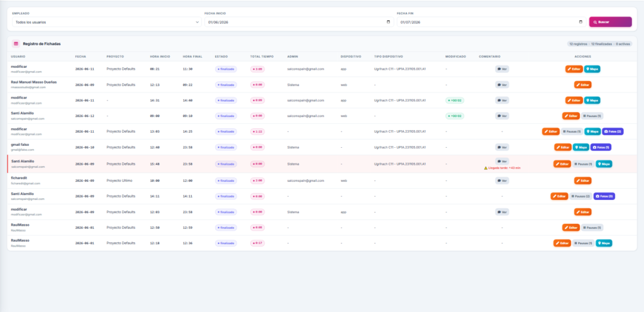The width and height of the screenshot is (644, 312).
Task: Edit the gmail falso entry
Action: coord(563,147)
